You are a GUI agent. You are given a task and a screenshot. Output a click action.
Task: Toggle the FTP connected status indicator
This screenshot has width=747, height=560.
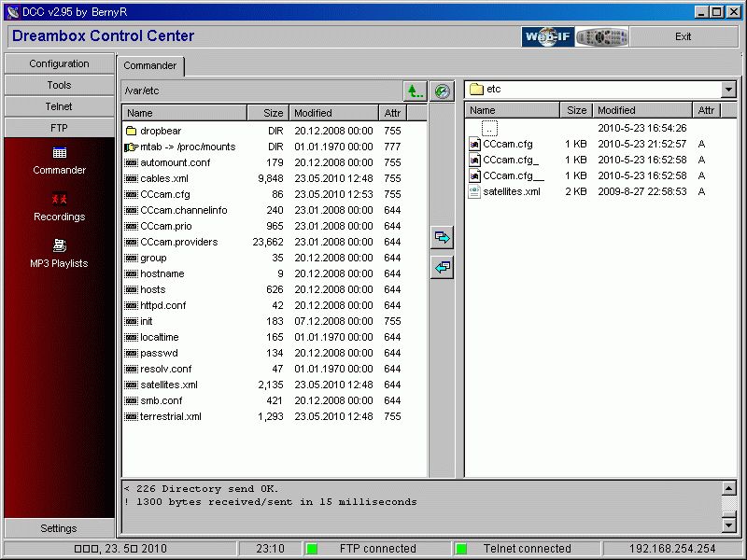(310, 549)
